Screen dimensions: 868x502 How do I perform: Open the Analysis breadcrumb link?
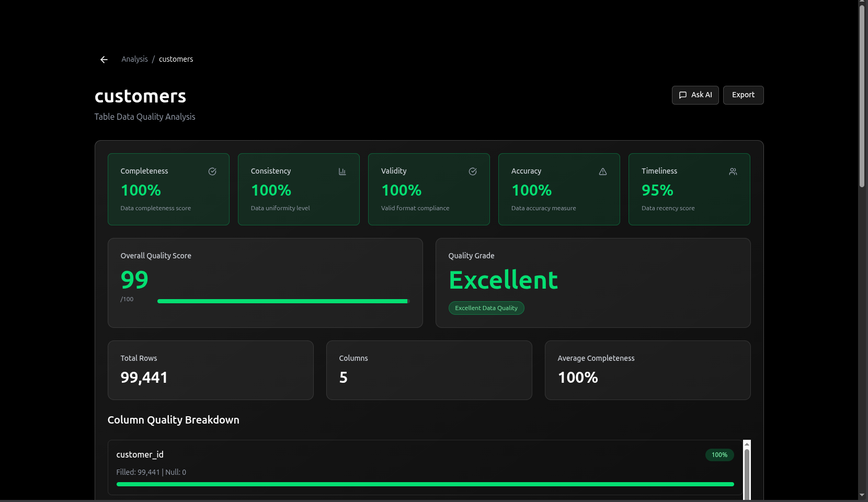tap(134, 59)
